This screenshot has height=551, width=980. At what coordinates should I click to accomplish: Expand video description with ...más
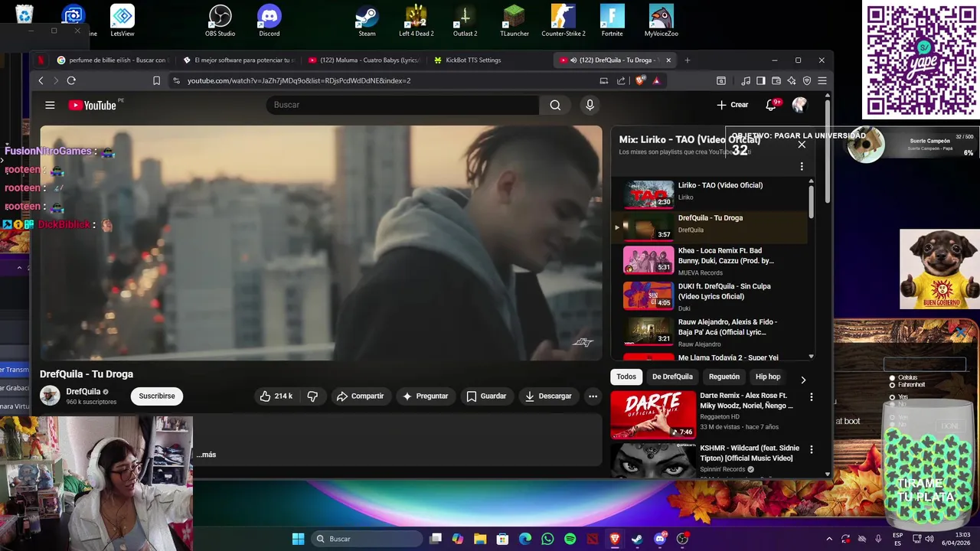[x=206, y=455]
